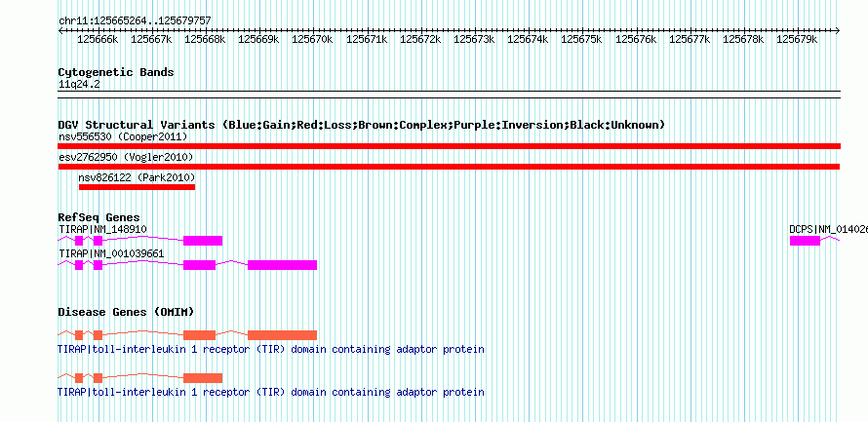
Task: Click the RefSeq Genes track heading
Action: pyautogui.click(x=99, y=218)
